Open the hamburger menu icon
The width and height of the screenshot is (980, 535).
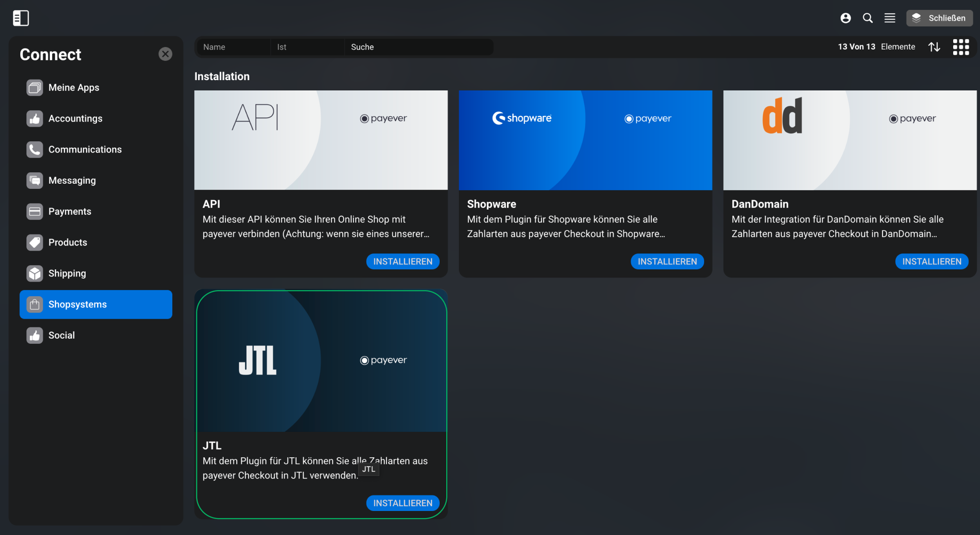click(x=890, y=18)
